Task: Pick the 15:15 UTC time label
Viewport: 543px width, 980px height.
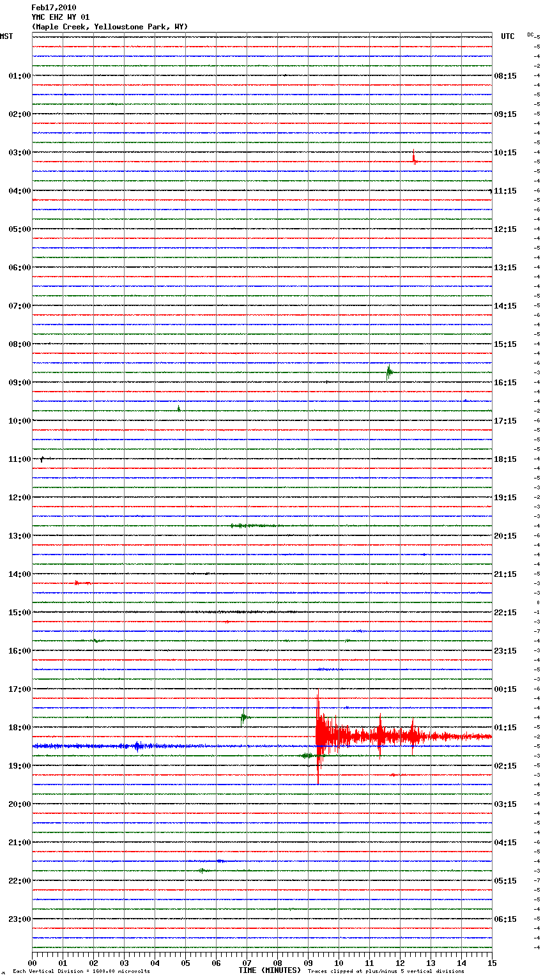Action: pos(505,344)
